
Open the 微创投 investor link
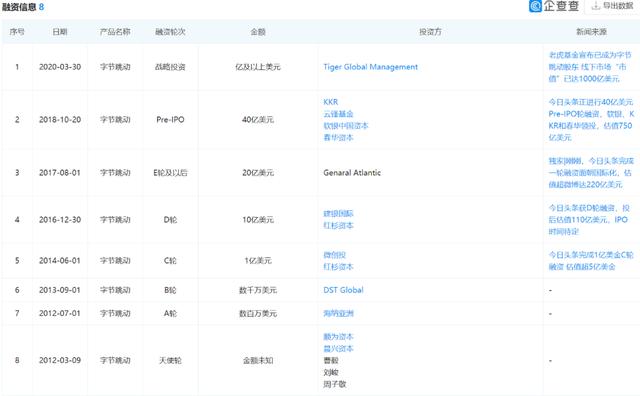tap(335, 255)
